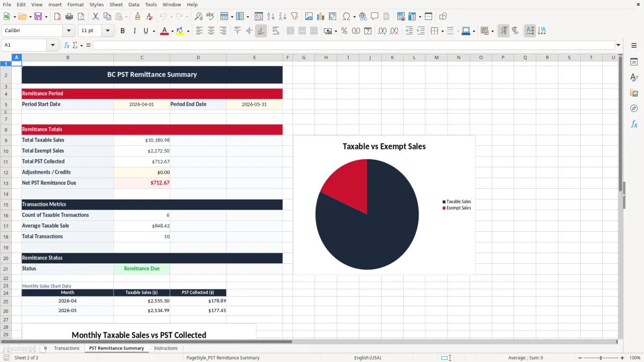Open sidebar Gallery panel icon

pos(634,93)
